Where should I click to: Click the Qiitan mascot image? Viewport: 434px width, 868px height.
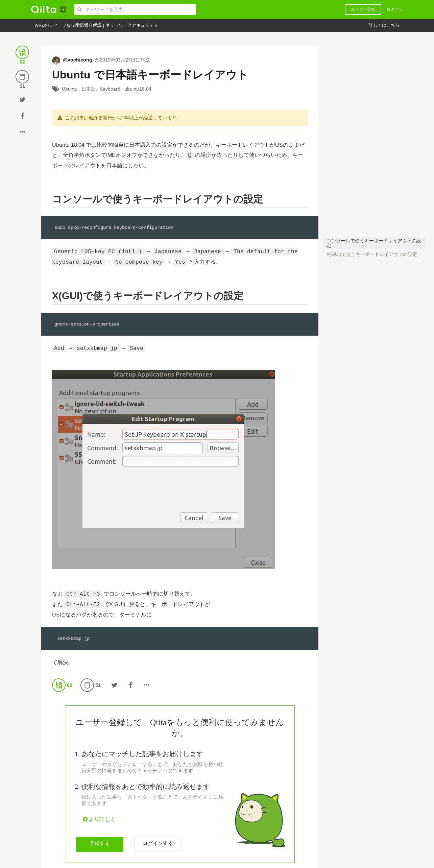coord(260,820)
